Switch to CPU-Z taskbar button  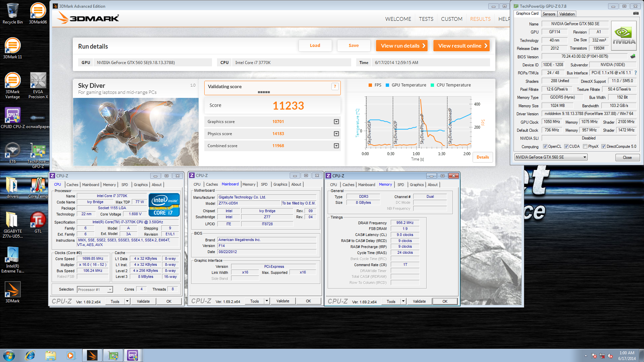(x=133, y=355)
